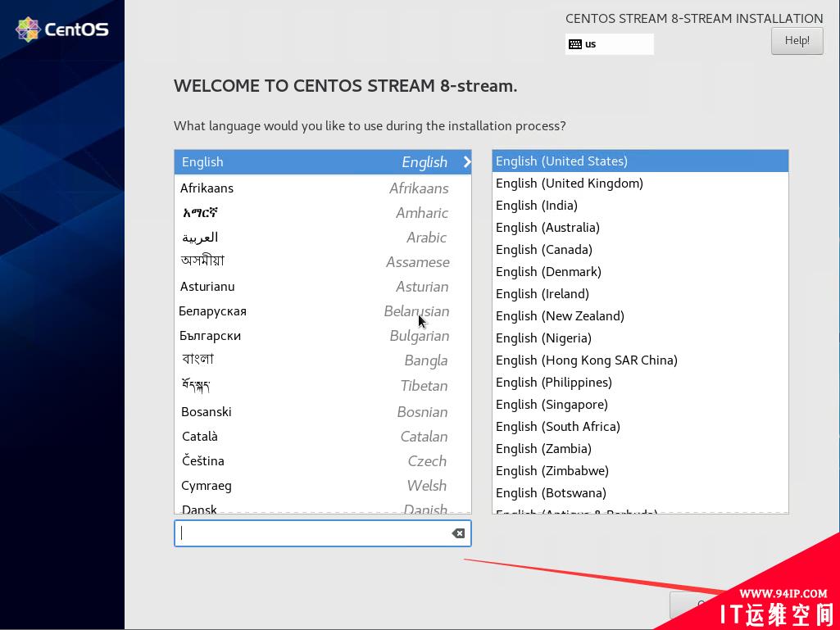
Task: Choose English (United States) locale
Action: click(640, 161)
